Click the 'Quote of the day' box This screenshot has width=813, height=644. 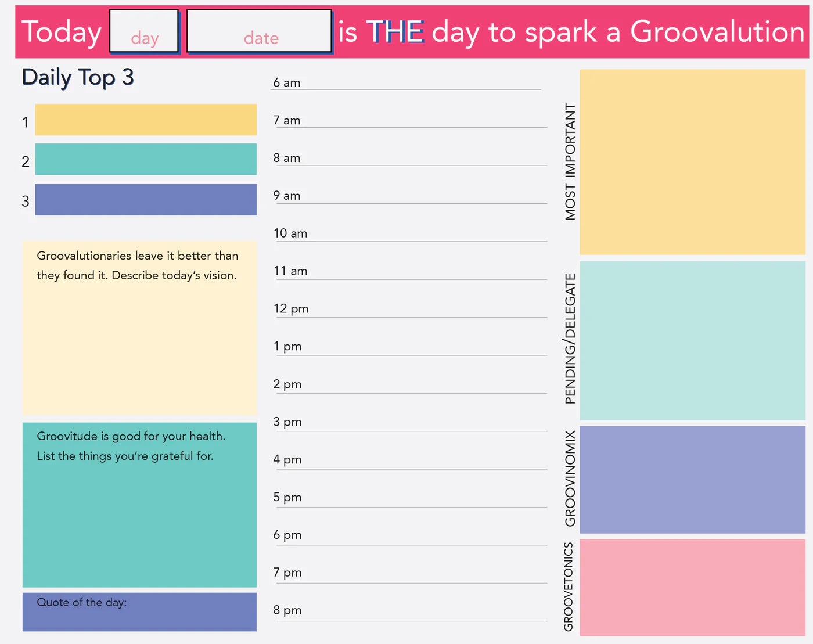(139, 612)
